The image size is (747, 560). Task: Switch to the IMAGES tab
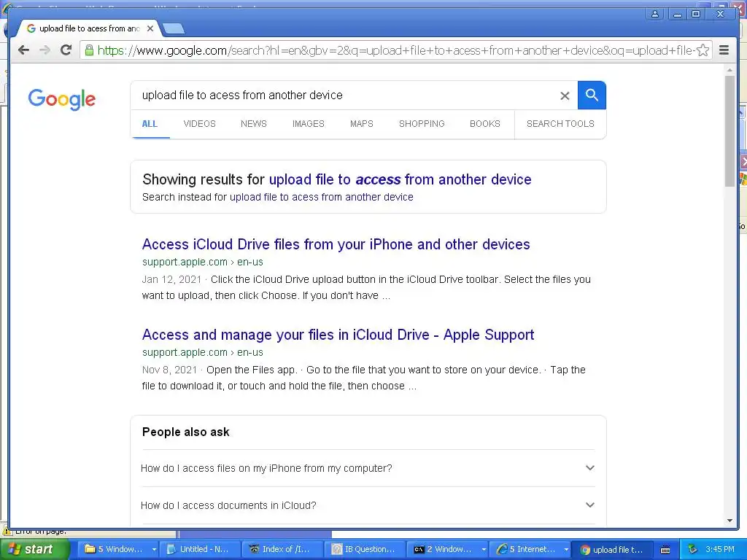click(x=309, y=124)
